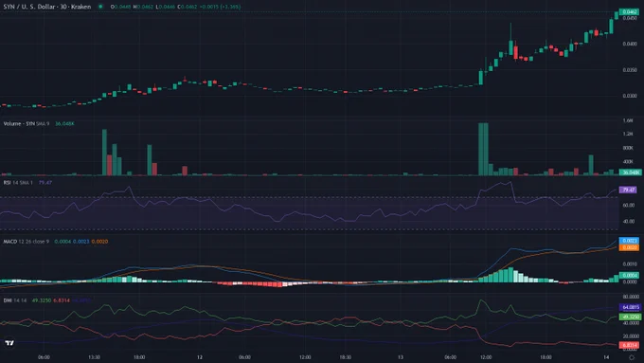This screenshot has height=363, width=644.
Task: Click the SYN / U. S. Dollar symbol title
Action: coord(46,7)
